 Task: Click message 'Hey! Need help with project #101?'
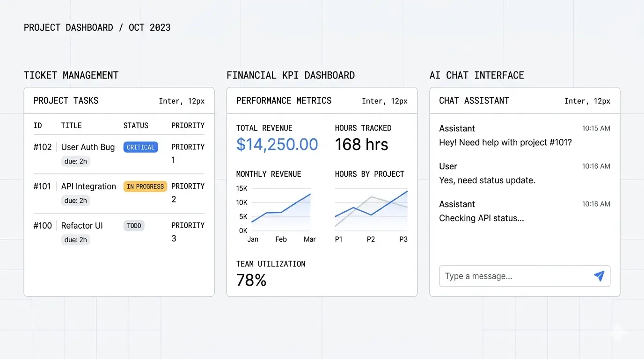point(505,143)
